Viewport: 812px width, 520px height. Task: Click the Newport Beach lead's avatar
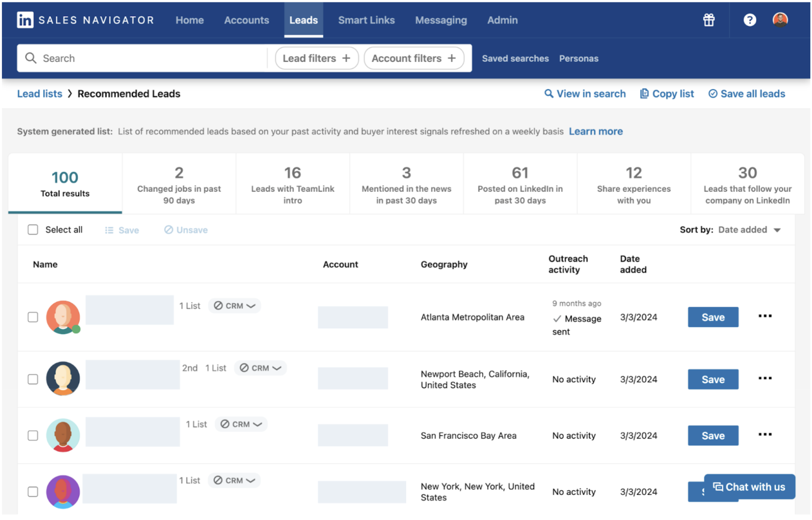coord(63,379)
